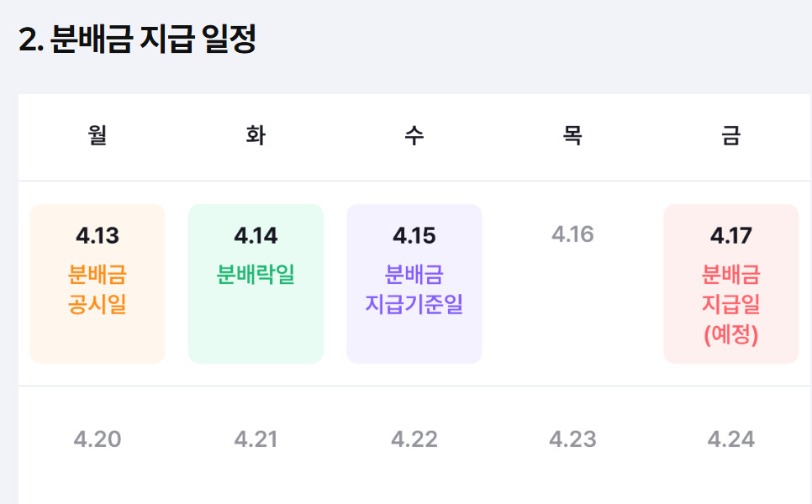The height and width of the screenshot is (504, 812).
Task: Select the 4.20 date
Action: 98,439
